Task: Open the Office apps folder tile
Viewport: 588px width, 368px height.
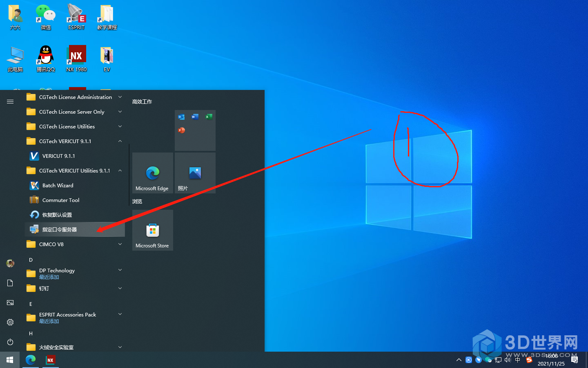Action: [x=195, y=130]
